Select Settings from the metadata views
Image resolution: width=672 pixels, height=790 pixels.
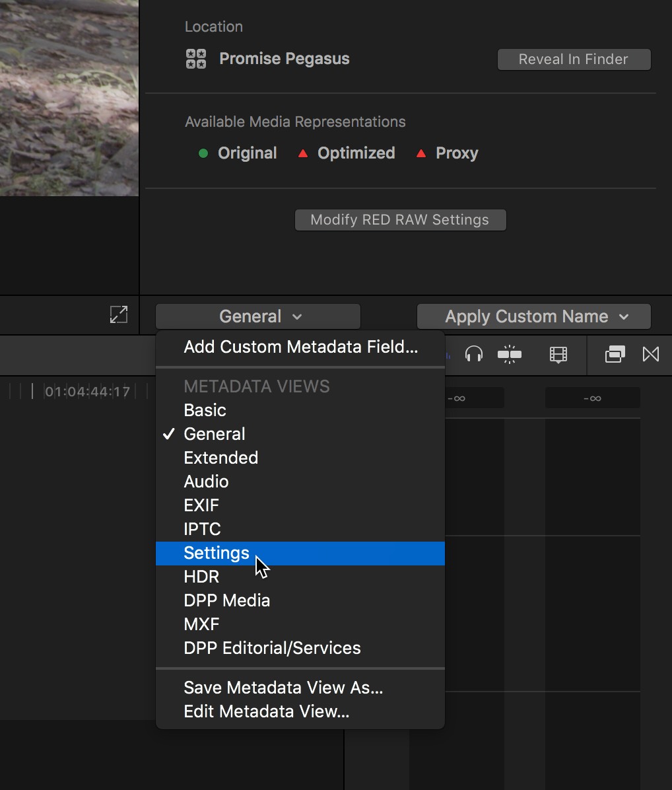tap(217, 553)
